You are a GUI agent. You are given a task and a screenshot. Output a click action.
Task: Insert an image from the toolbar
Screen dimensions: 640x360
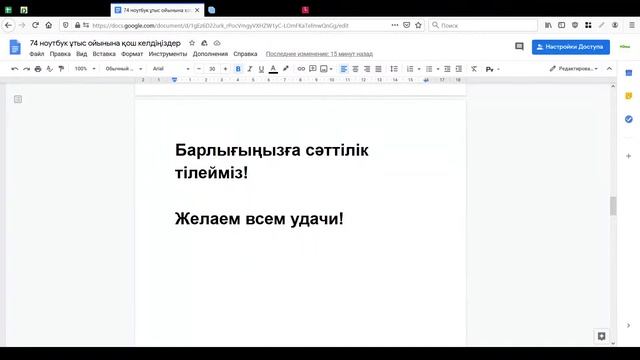[x=324, y=69]
